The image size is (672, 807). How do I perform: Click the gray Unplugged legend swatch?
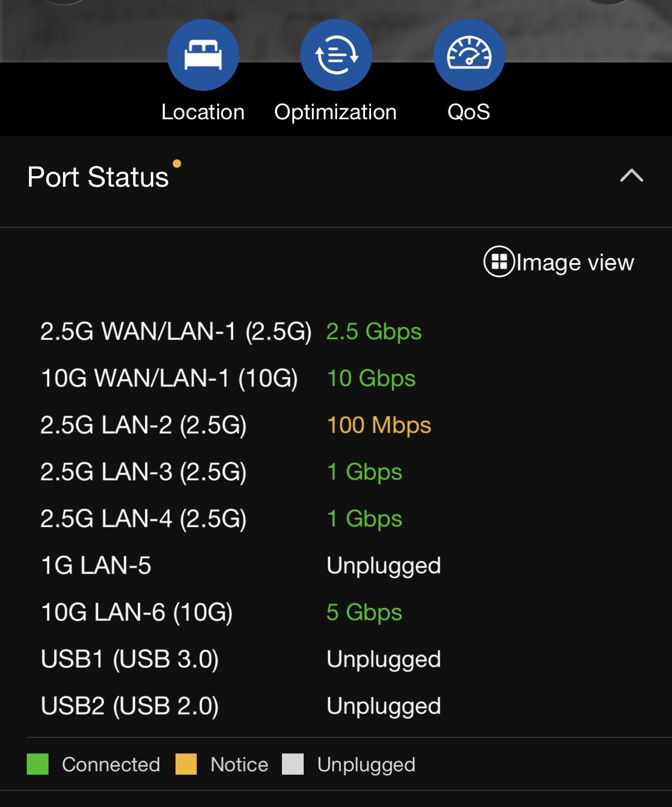click(293, 764)
